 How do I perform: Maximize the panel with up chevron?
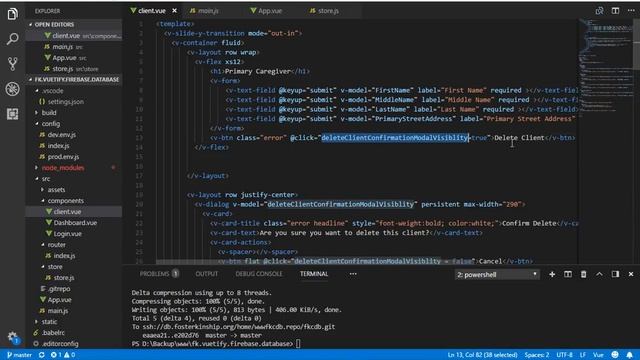pos(599,274)
